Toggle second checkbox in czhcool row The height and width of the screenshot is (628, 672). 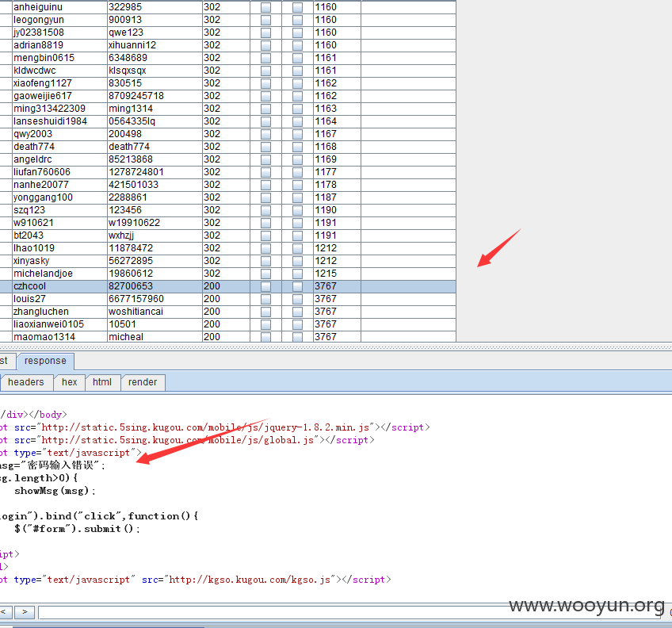pos(297,286)
